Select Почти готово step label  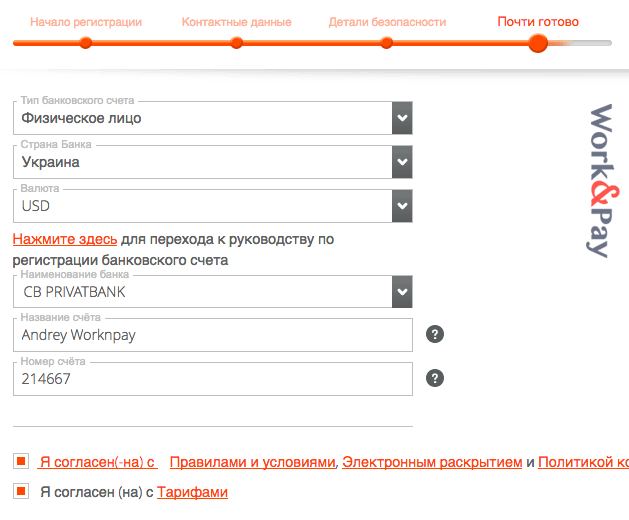538,22
